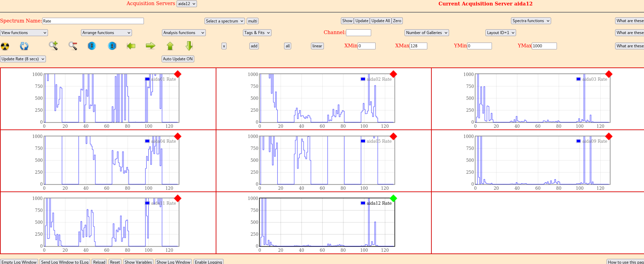Click the blue double up-arrow icon
The image size is (644, 264).
pyautogui.click(x=112, y=46)
